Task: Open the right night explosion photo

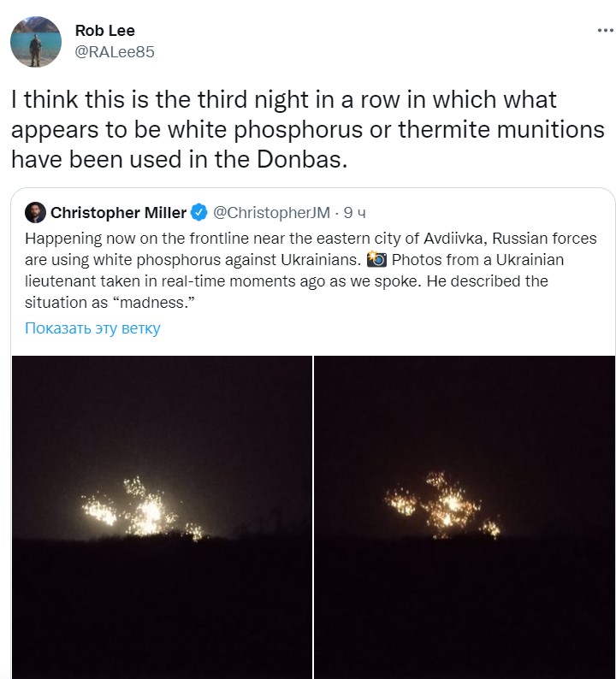Action: 465,517
